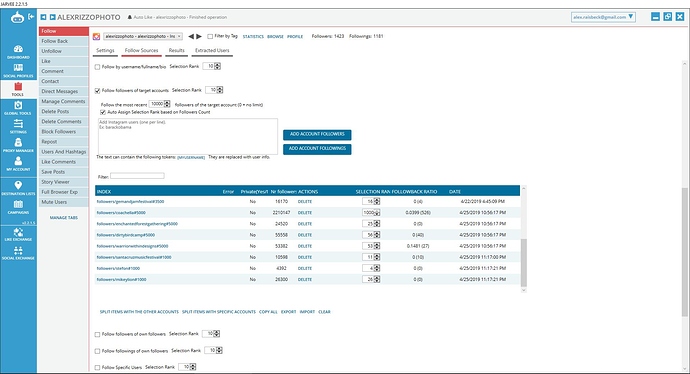Open the Dashboard sidebar icon
This screenshot has width=690, height=374.
[18, 51]
